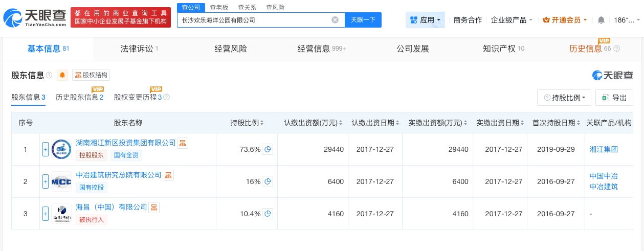This screenshot has width=644, height=251.
Task: Click help icon next to 股东信息 heading
Action: pyautogui.click(x=49, y=75)
